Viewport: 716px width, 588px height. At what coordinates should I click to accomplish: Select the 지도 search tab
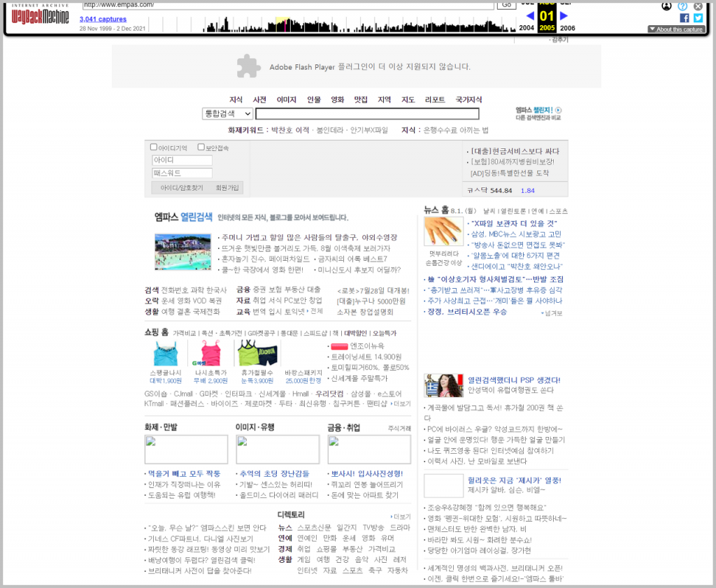point(408,99)
